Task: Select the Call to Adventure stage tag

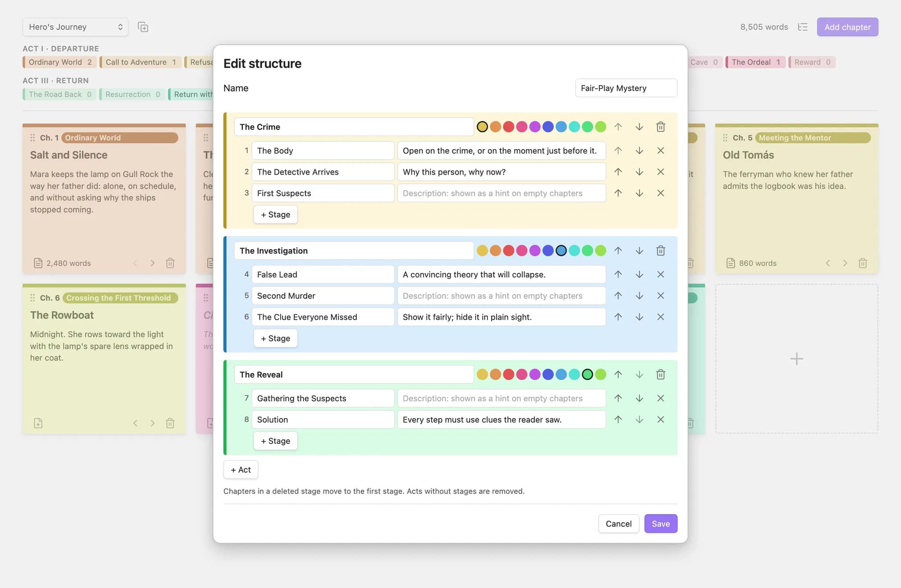Action: (140, 62)
